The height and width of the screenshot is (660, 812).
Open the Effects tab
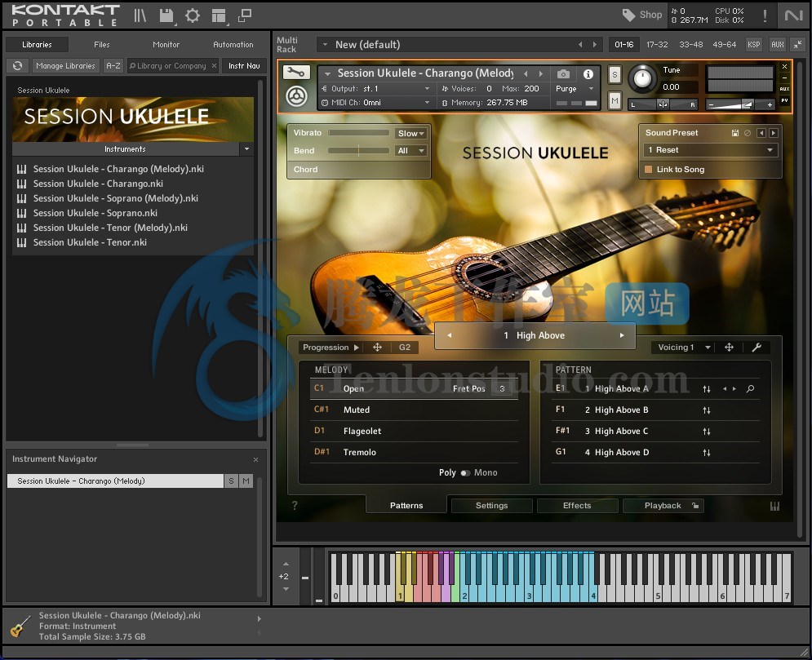577,506
